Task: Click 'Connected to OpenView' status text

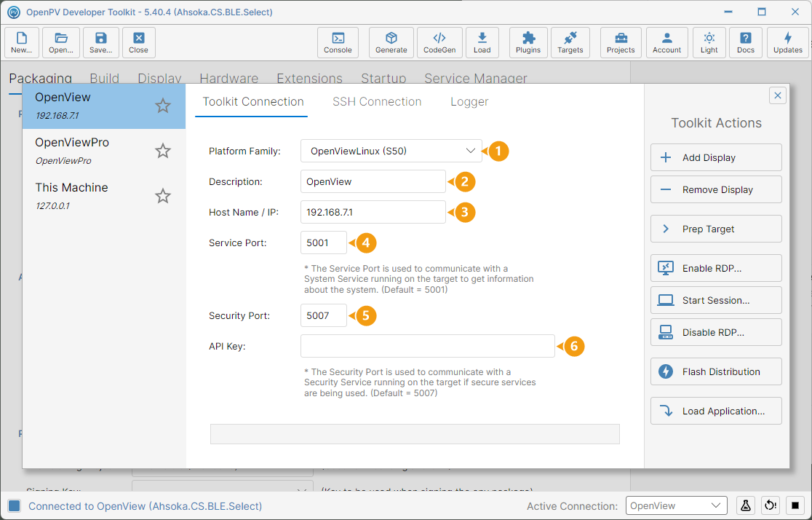Action: point(145,506)
